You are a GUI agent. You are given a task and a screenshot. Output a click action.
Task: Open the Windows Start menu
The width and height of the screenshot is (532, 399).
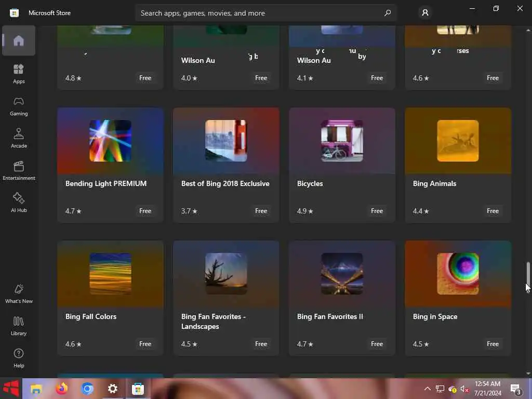tap(11, 389)
